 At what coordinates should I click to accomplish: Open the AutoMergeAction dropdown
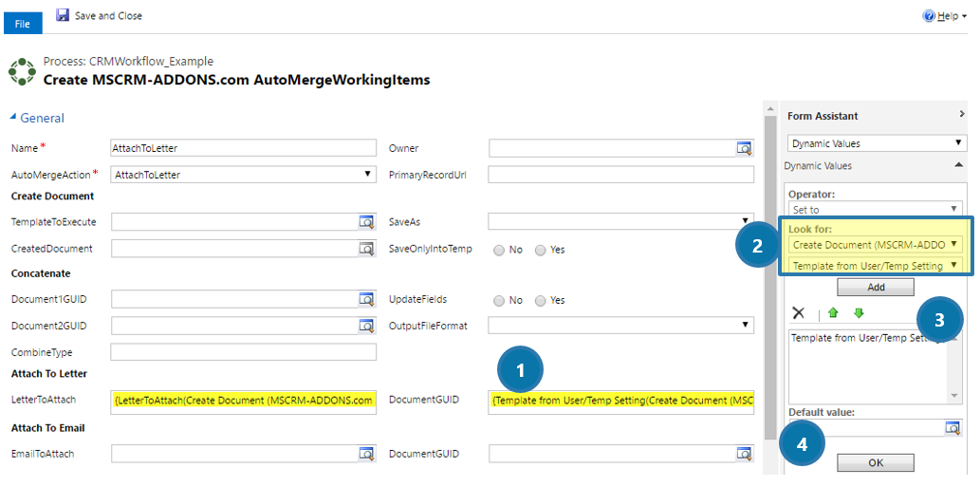click(243, 175)
